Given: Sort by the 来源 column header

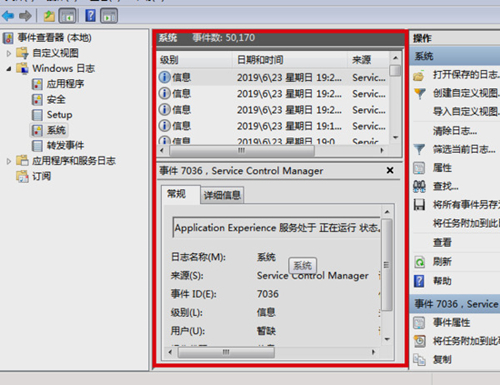Looking at the screenshot, I should coord(368,60).
